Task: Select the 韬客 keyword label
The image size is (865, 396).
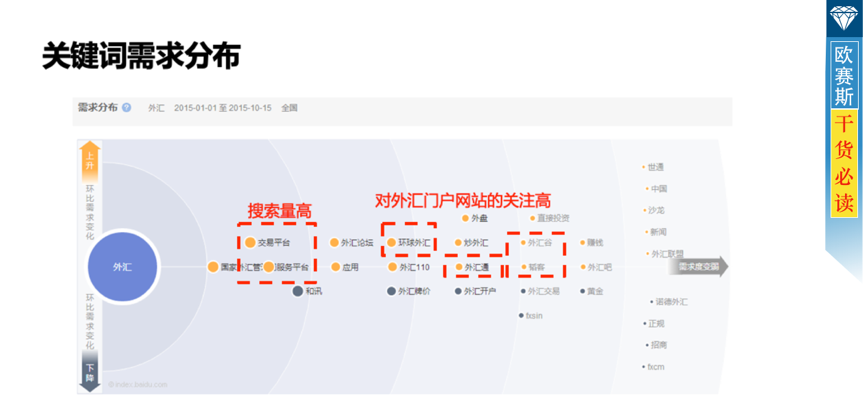Action: [536, 267]
